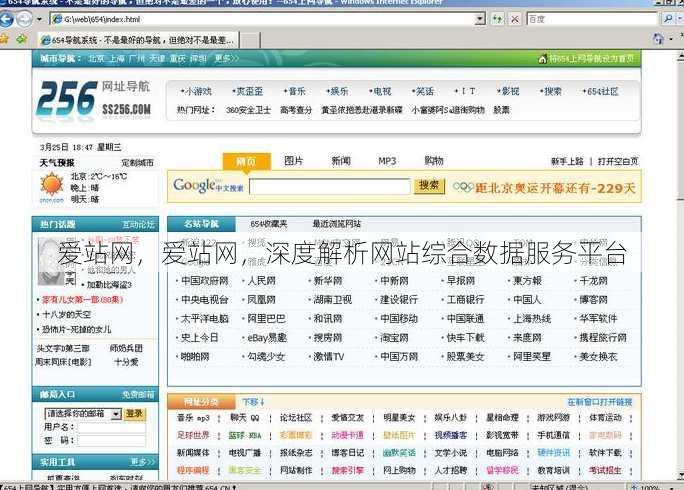This screenshot has height=490, width=684.
Task: Click 在新窗口打开链接 option
Action: click(x=600, y=401)
